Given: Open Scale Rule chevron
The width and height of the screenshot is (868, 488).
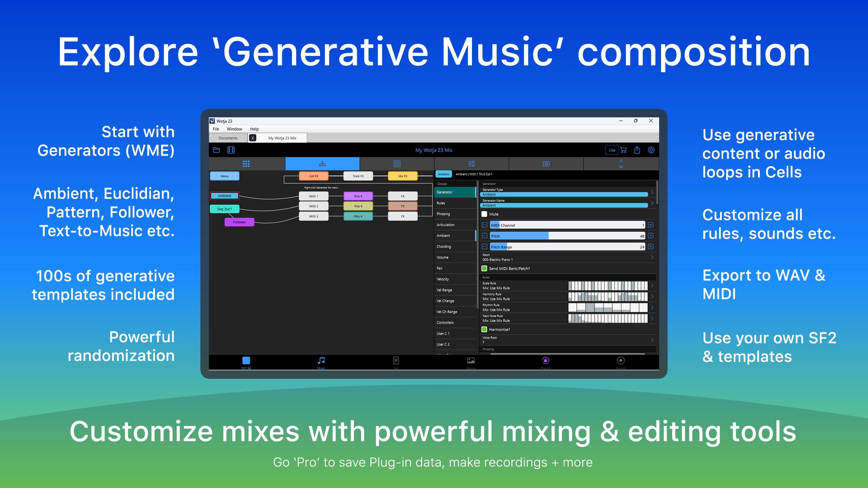Looking at the screenshot, I should point(652,286).
